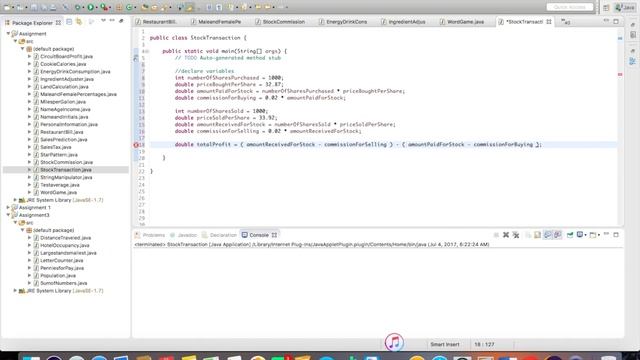Maximize the editor area

pos(616,21)
